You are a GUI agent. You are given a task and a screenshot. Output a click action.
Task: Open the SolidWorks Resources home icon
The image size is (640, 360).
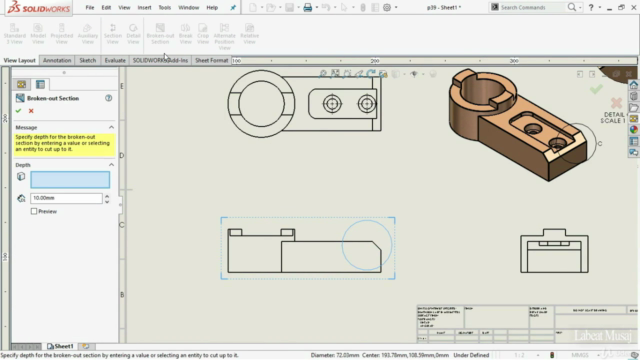(633, 85)
